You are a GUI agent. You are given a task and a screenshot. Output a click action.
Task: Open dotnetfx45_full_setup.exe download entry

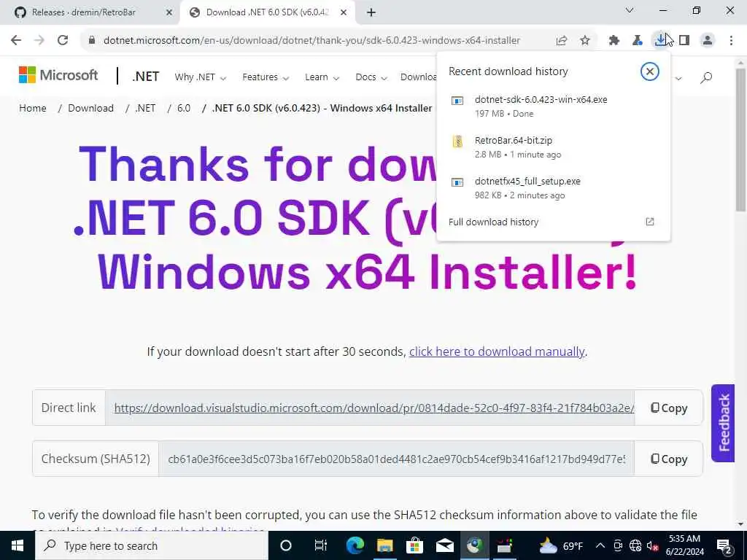[553, 188]
